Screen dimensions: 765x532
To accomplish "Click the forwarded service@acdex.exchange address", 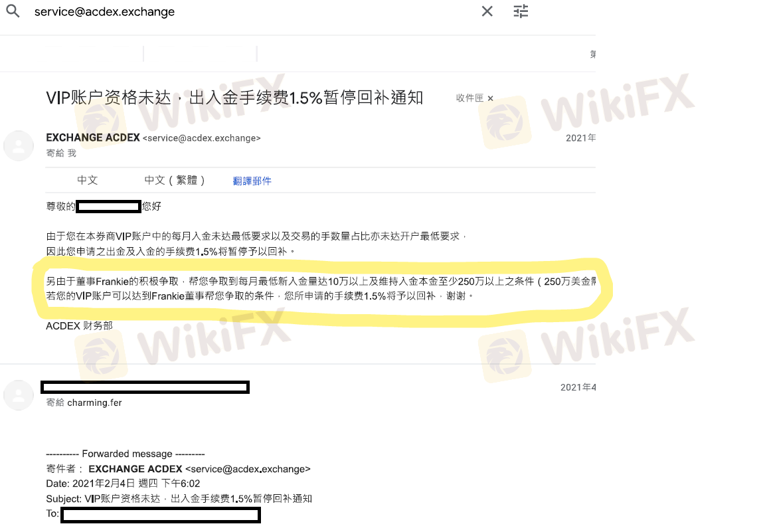I will (248, 469).
